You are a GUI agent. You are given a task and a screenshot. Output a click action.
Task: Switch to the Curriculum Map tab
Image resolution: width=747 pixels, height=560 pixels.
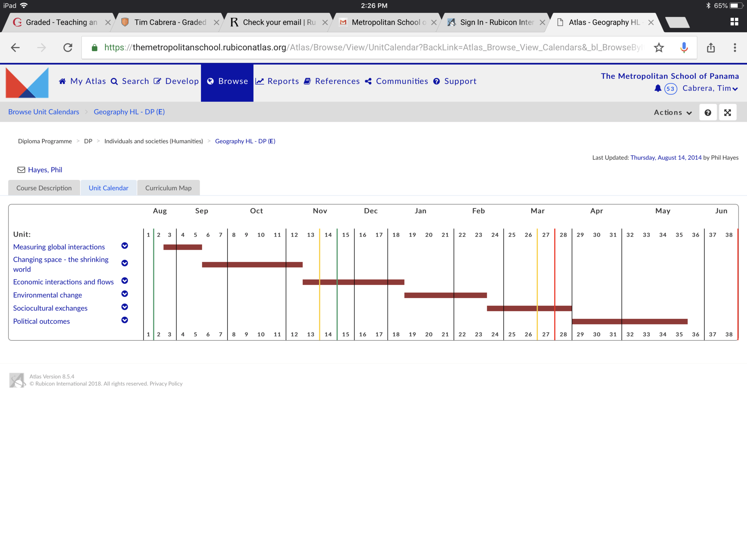(168, 188)
